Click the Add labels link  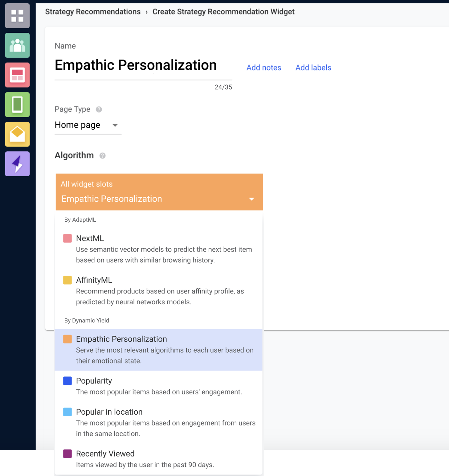click(313, 68)
